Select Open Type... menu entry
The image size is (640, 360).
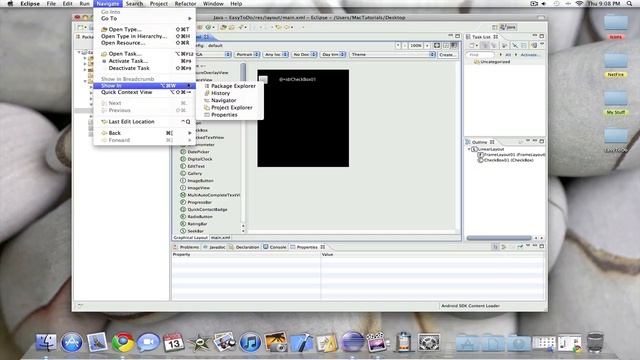point(145,29)
